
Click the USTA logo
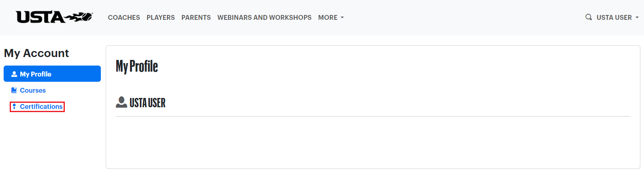point(55,17)
